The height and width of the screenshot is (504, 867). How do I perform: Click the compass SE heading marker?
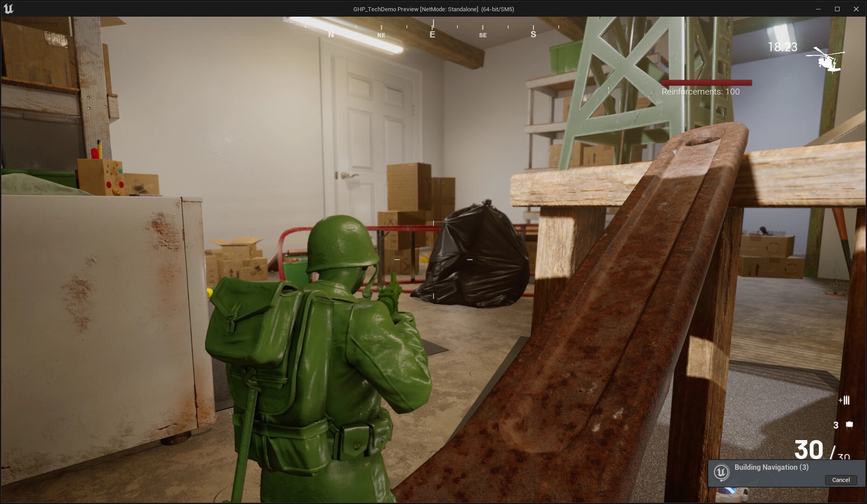(483, 35)
